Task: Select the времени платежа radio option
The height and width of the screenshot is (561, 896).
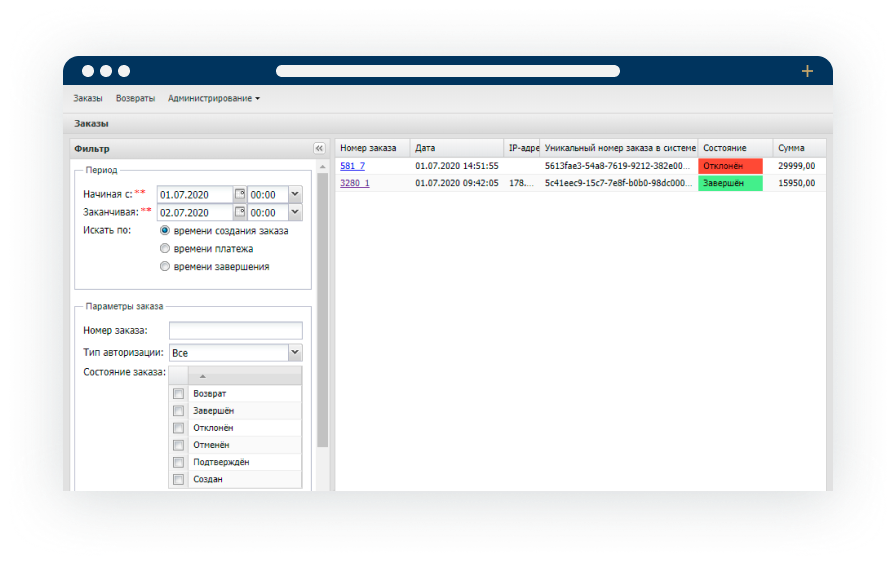Action: [166, 249]
